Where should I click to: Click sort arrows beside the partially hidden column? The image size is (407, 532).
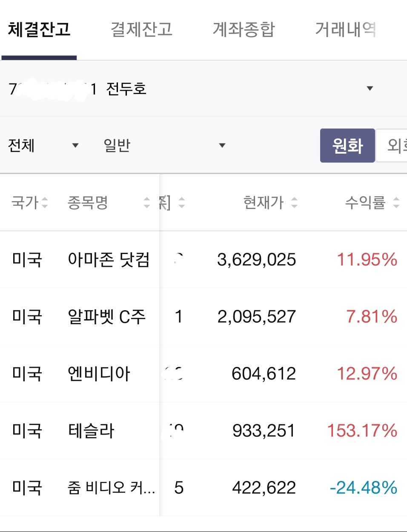(182, 203)
